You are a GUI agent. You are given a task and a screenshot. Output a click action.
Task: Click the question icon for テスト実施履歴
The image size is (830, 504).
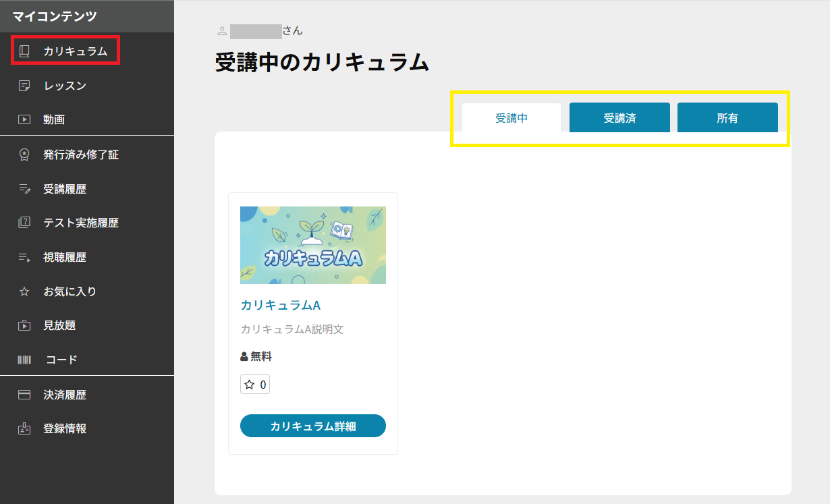pyautogui.click(x=25, y=223)
